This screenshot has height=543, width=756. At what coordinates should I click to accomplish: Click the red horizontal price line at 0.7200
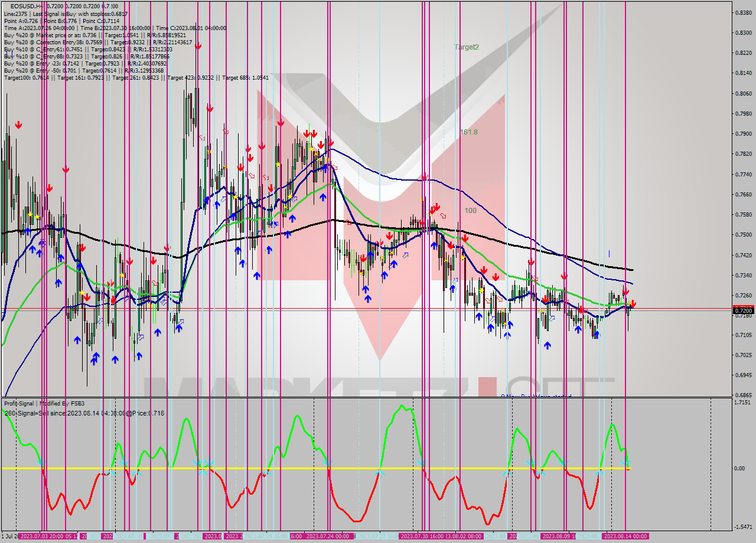[x=366, y=308]
